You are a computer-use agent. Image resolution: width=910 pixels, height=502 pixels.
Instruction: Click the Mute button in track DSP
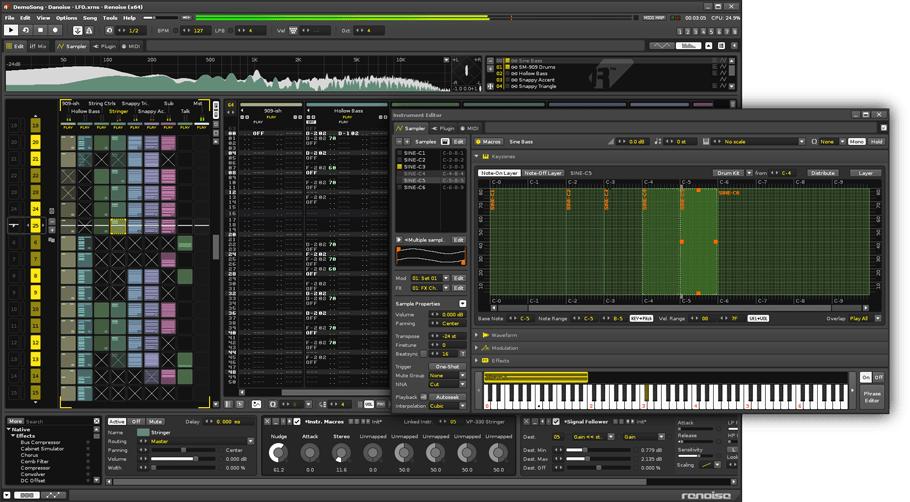[155, 422]
